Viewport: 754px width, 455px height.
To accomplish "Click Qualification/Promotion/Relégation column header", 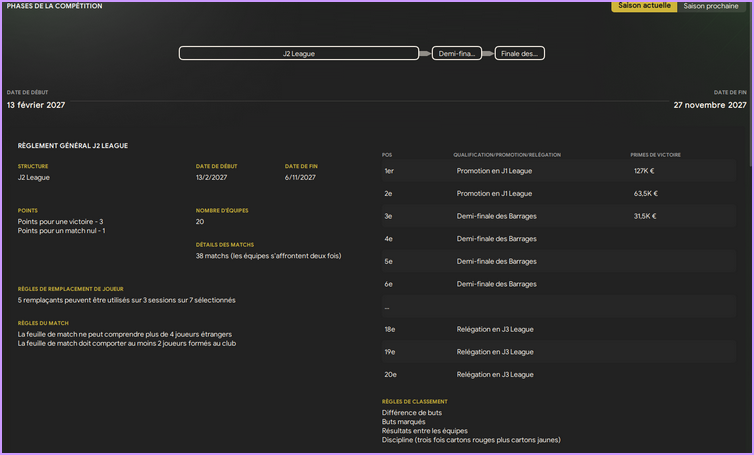I will coord(507,155).
